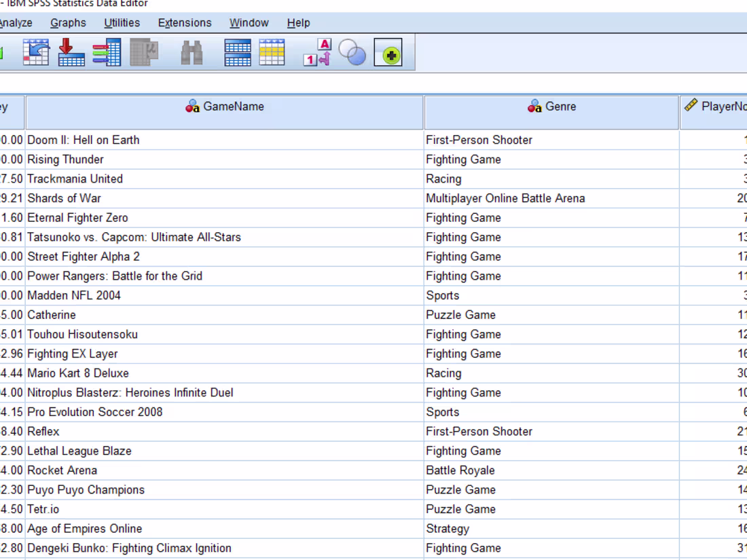The image size is (747, 560).
Task: Select 'Tatsunoko vs. Capcom: Ultimate All-Stars' cell
Action: tap(224, 237)
